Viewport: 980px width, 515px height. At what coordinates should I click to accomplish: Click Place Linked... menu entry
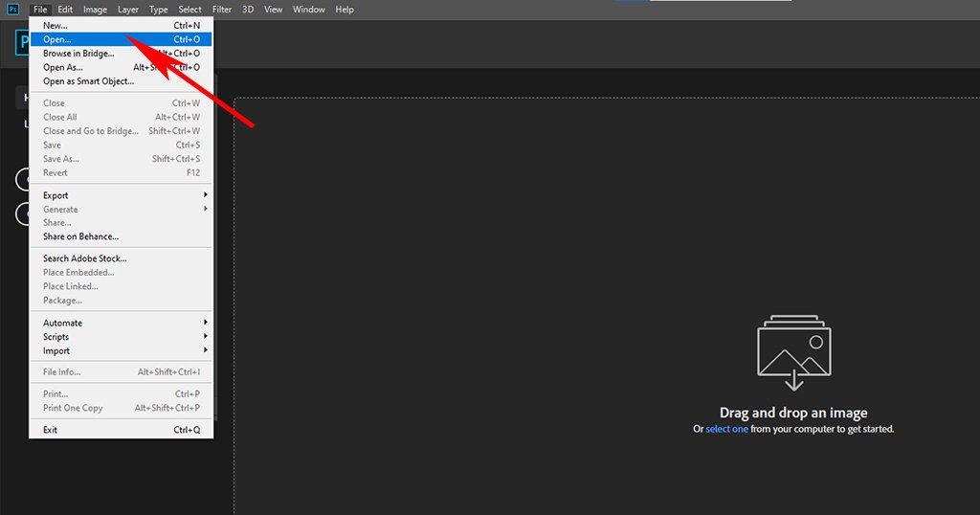pyautogui.click(x=122, y=286)
